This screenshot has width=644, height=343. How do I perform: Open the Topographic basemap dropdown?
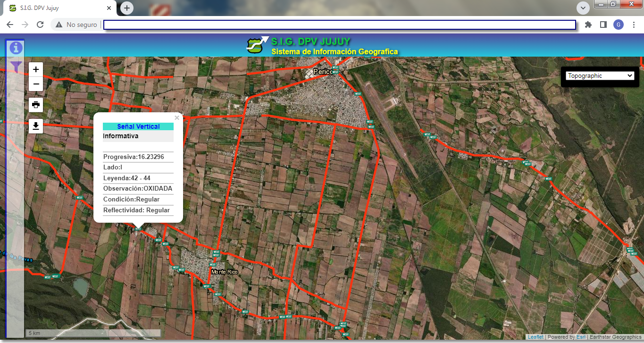click(x=600, y=75)
